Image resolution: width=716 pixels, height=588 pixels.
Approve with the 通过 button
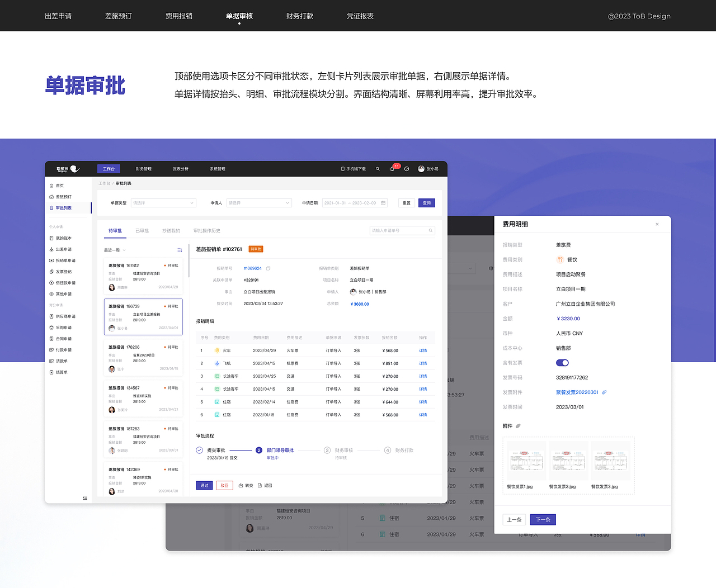(204, 486)
